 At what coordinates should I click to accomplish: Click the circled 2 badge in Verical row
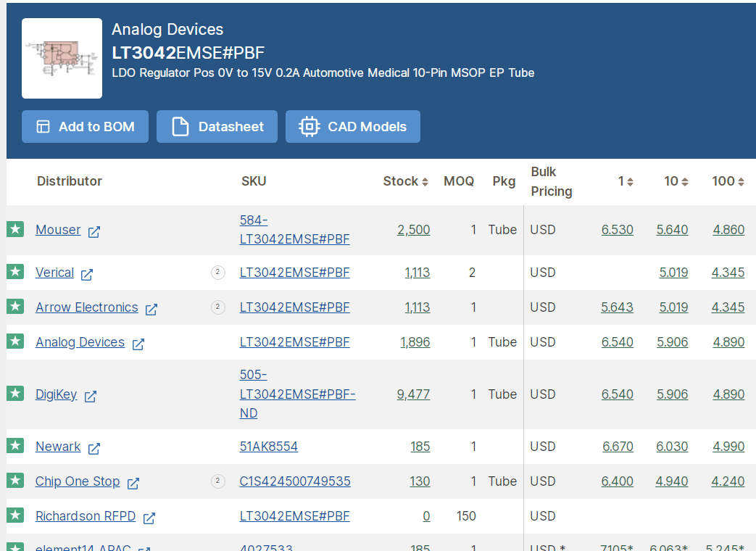point(218,273)
